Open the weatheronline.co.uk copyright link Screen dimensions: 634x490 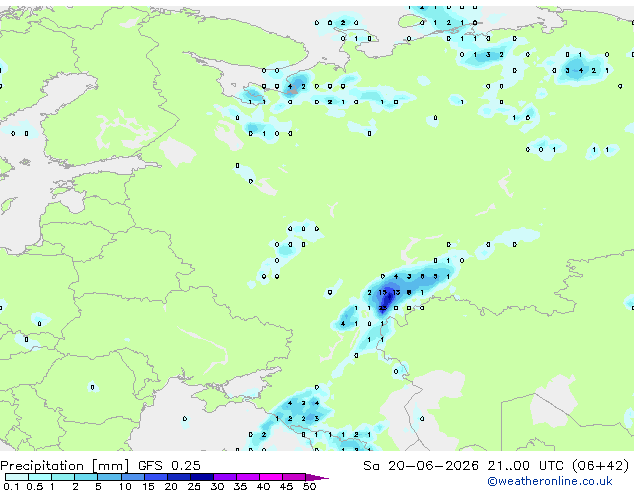click(550, 481)
